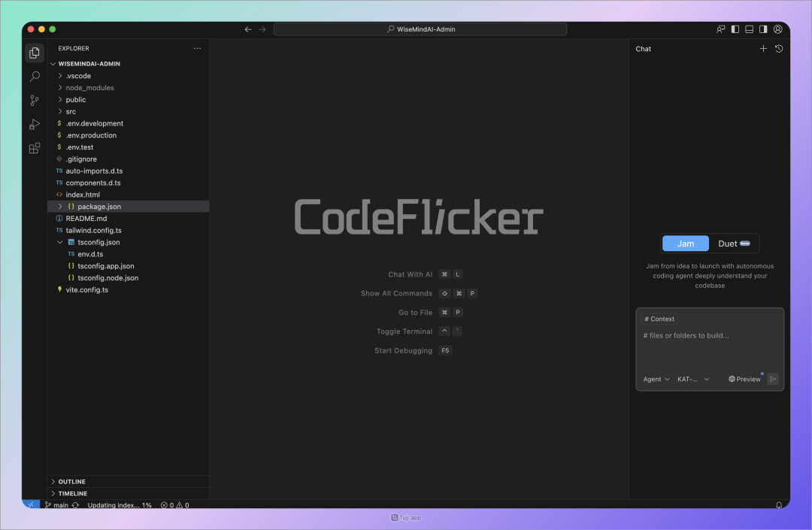Click the remote indicator icon in the title bar
Image resolution: width=812 pixels, height=530 pixels.
720,29
